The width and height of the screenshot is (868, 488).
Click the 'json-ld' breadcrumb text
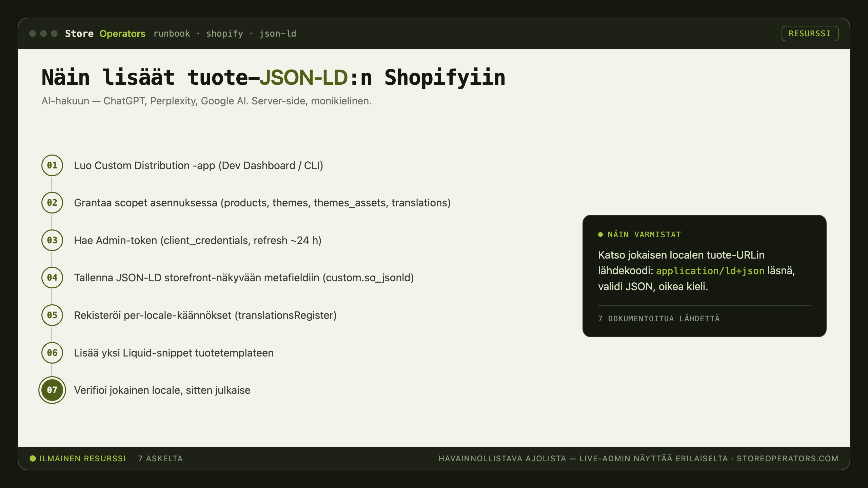pos(278,34)
